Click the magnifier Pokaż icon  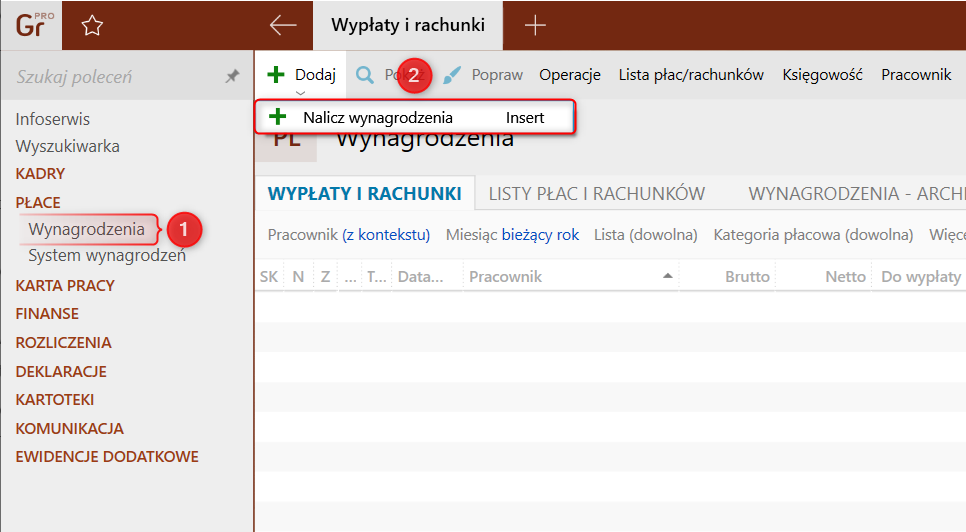365,75
